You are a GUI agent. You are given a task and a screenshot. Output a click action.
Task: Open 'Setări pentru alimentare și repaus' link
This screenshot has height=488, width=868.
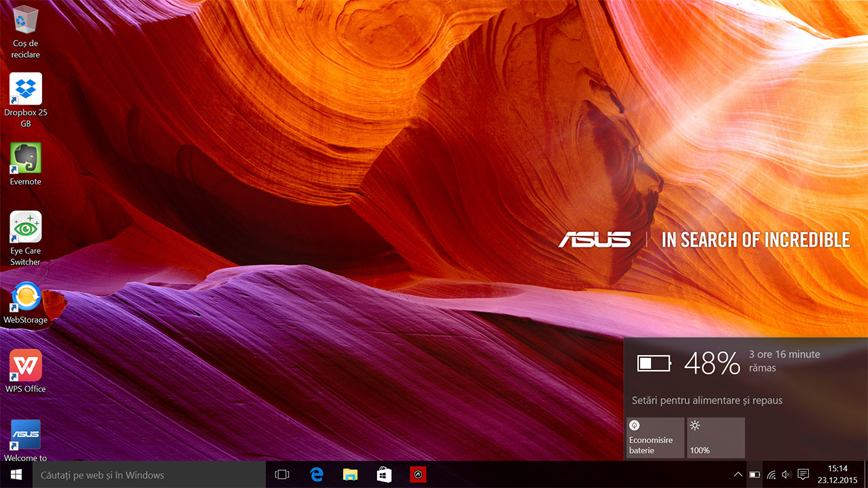click(x=707, y=401)
